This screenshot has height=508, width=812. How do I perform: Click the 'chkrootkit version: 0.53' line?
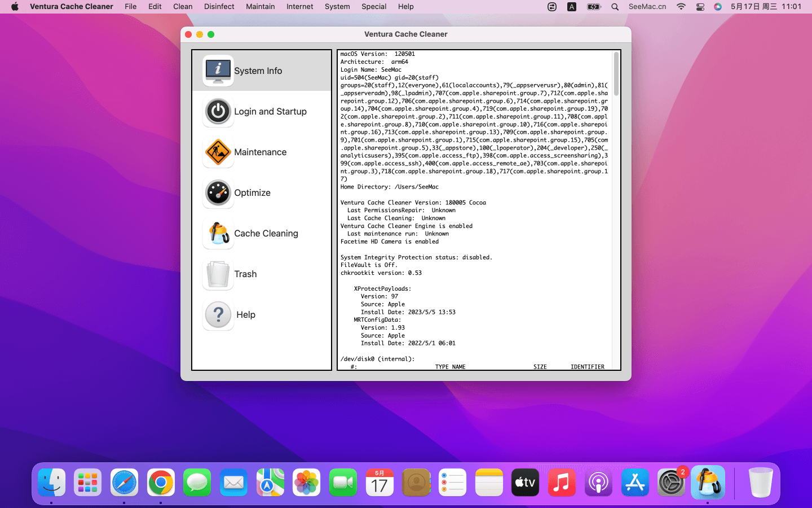381,273
